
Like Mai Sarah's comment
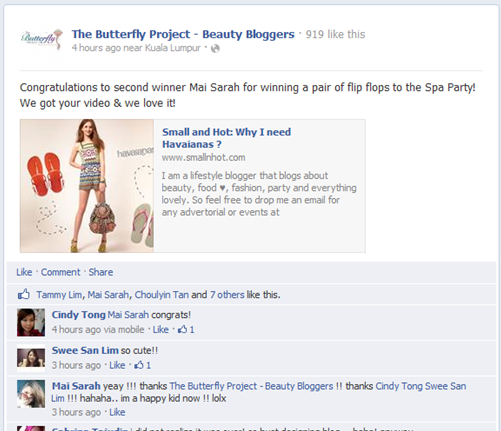[x=117, y=412]
